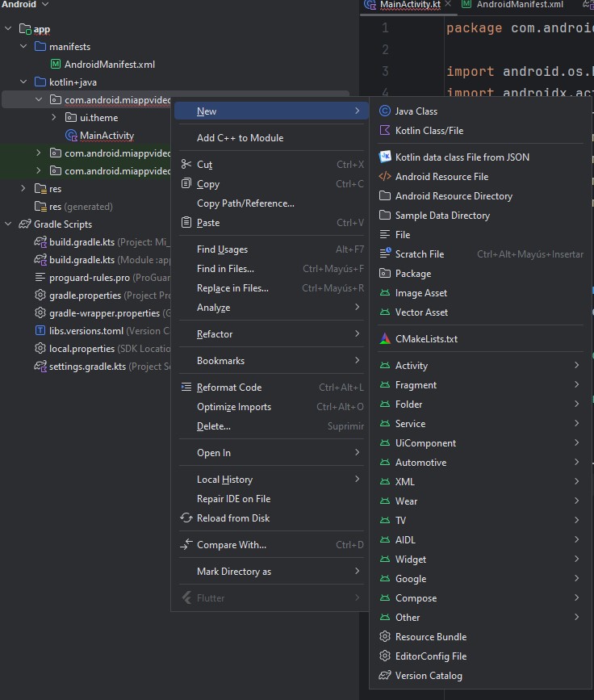Choose Find Usages from context menu
This screenshot has width=594, height=700.
coord(223,249)
